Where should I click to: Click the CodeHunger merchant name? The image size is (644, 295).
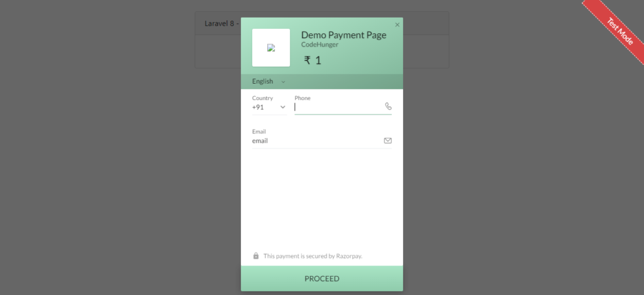pos(320,45)
